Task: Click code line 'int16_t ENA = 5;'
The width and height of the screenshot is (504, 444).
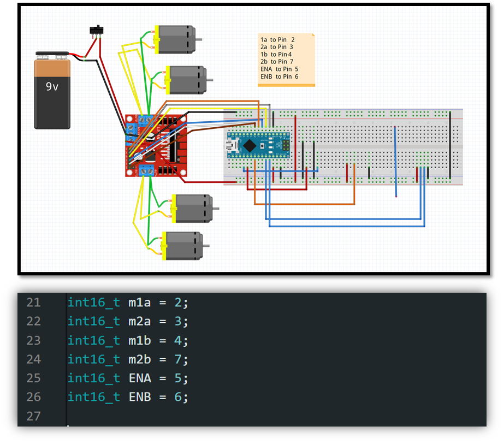Action: (128, 378)
